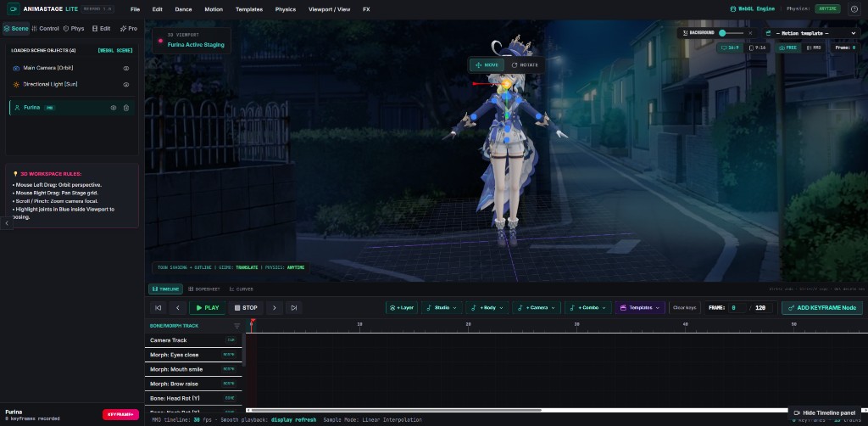
Task: Select the Directional Light sun icon
Action: pos(16,85)
